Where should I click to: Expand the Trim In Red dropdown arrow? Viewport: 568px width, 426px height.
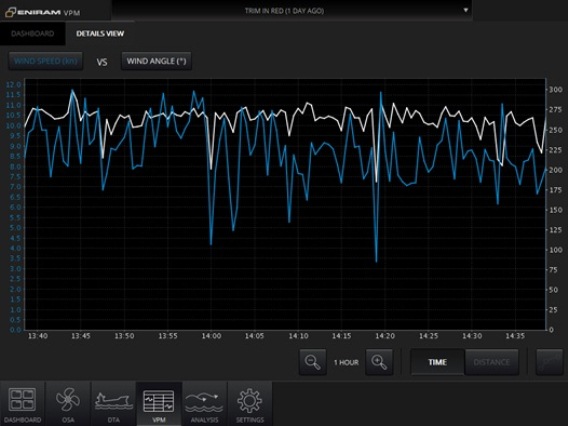point(466,10)
